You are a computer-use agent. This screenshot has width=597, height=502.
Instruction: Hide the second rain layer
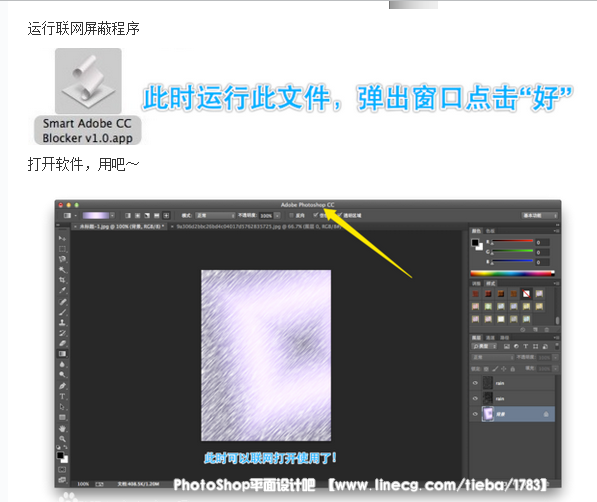click(x=475, y=398)
